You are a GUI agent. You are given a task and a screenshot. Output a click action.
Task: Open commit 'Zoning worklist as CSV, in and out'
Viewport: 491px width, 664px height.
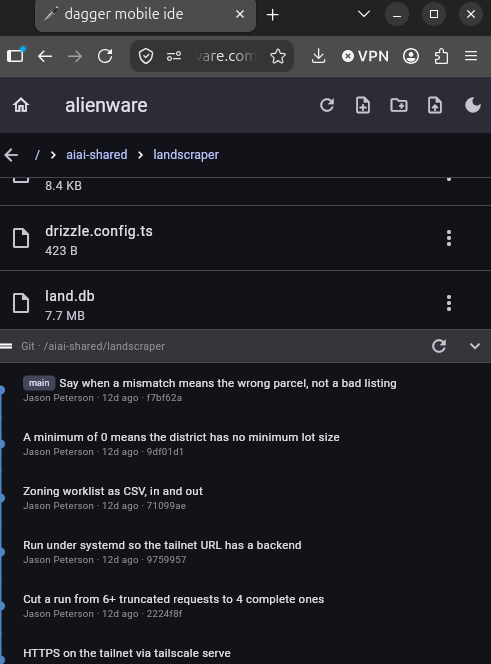(113, 491)
